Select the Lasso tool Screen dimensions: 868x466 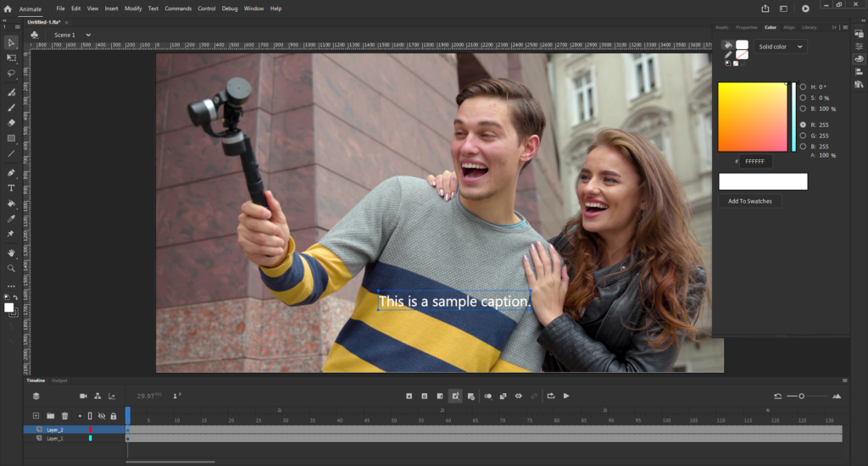coord(11,74)
